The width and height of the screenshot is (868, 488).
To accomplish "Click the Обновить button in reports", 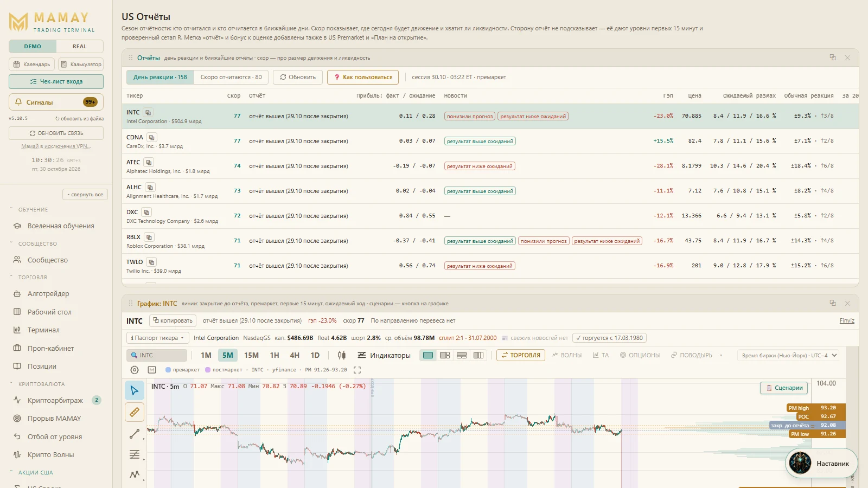I will [298, 77].
